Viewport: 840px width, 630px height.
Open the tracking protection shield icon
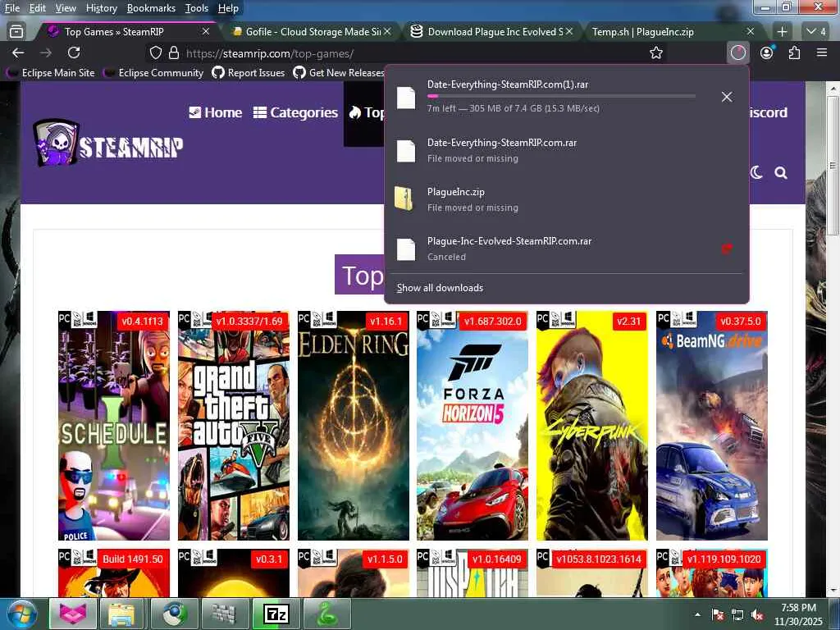[155, 52]
